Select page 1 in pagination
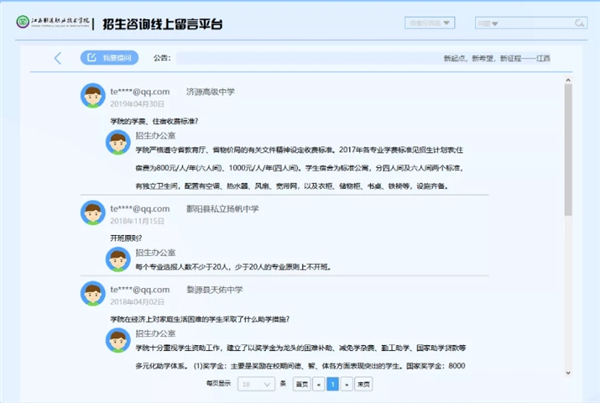This screenshot has height=403, width=600. [333, 384]
